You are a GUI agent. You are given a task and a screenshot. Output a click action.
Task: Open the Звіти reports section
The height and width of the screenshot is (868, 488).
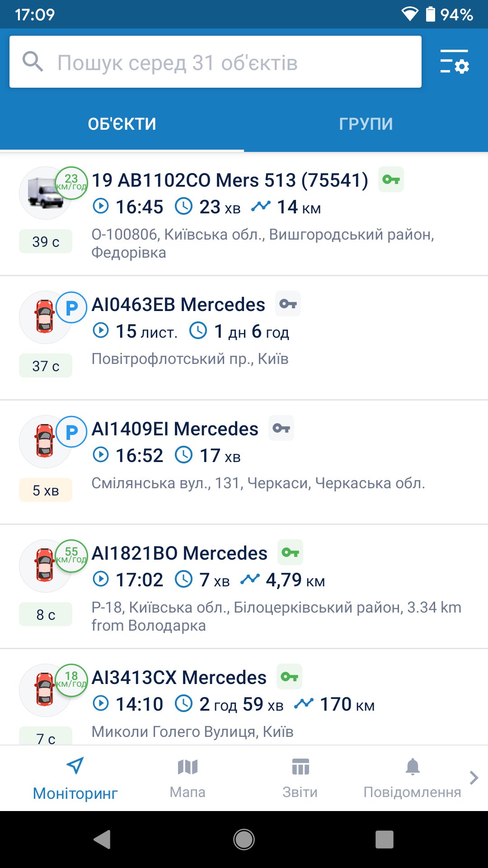tap(300, 778)
